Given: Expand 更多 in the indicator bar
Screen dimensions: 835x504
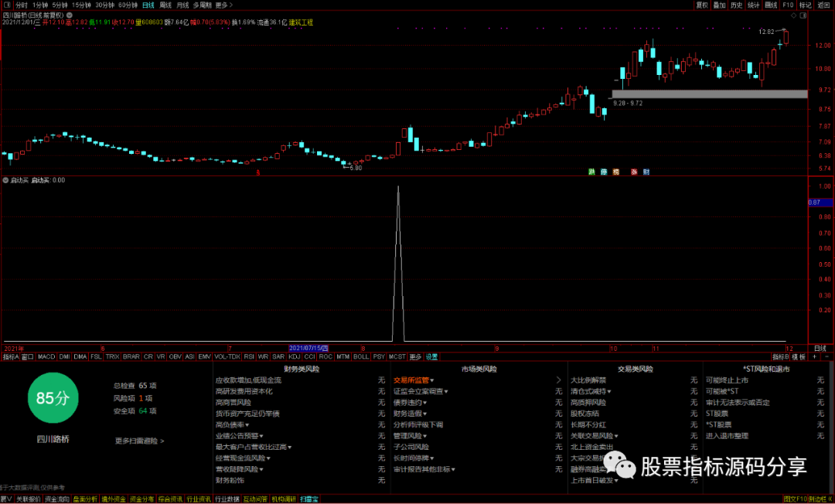Looking at the screenshot, I should pos(415,356).
